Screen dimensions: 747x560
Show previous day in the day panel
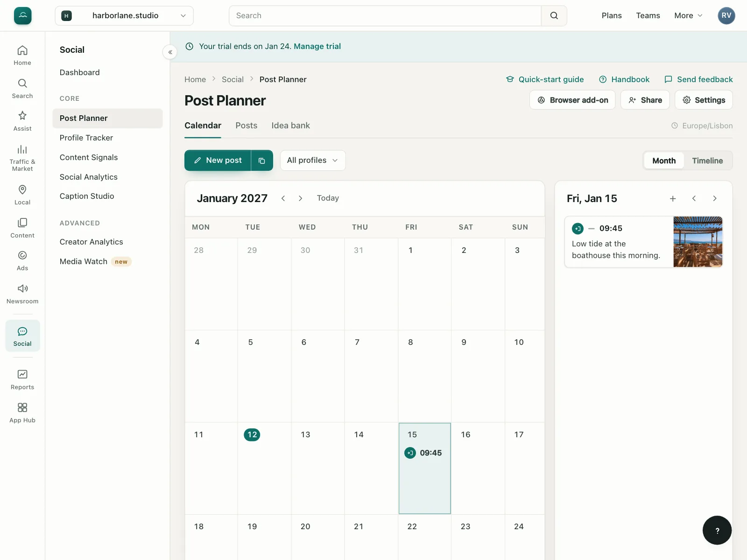694,198
